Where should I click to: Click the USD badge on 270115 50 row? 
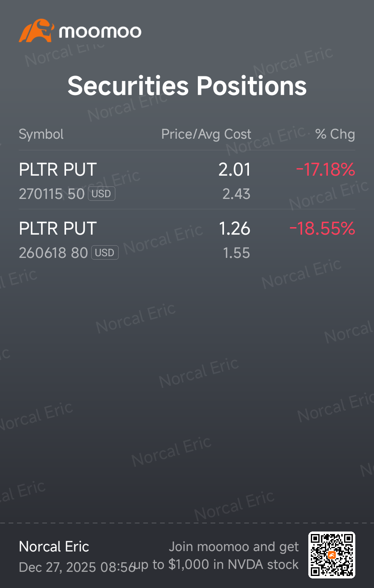click(101, 194)
